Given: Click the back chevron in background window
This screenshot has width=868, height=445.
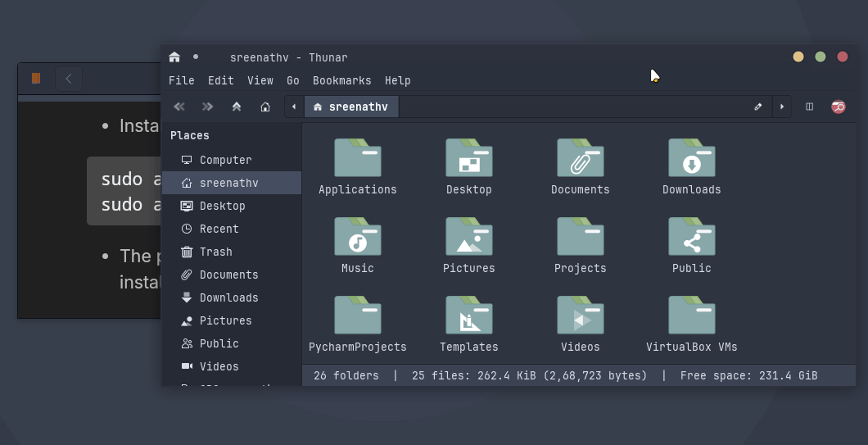Looking at the screenshot, I should pos(69,79).
